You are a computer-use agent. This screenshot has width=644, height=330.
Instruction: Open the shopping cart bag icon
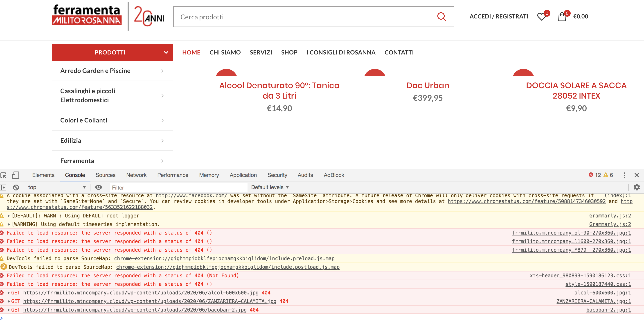click(562, 17)
